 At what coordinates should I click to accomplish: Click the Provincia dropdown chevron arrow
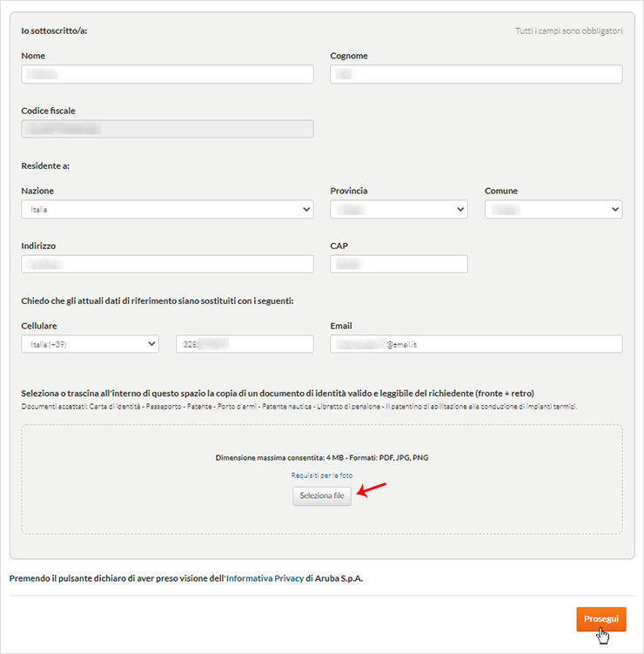(x=460, y=209)
